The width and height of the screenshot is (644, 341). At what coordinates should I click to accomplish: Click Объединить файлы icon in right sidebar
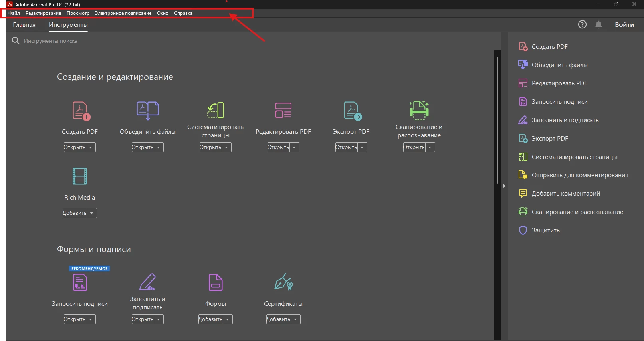pos(523,65)
